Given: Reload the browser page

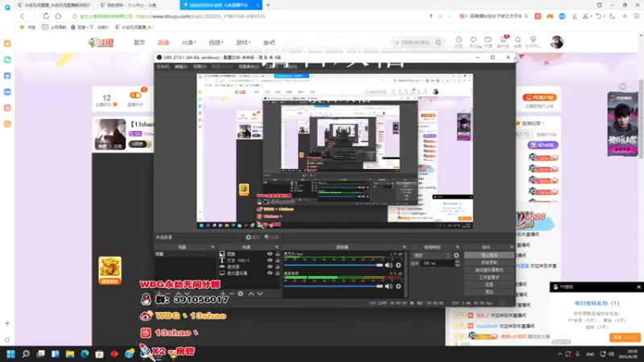Looking at the screenshot, I should point(46,16).
